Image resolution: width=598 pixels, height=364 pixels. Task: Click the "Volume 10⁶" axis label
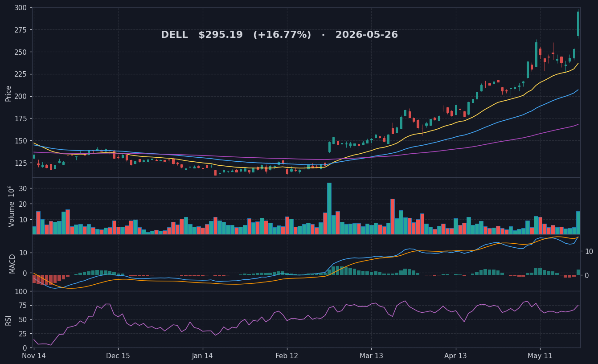click(12, 206)
